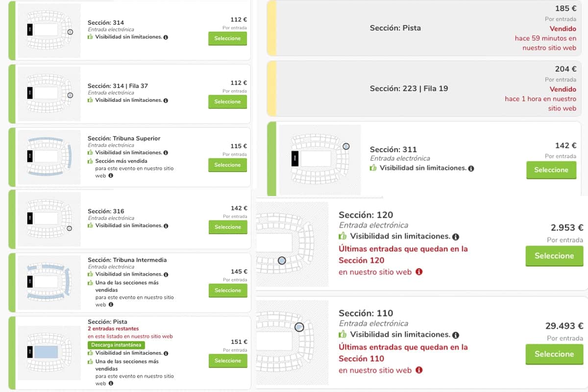This screenshot has height=392, width=588.
Task: Click the info icon next to Section 314 visibility
Action: pos(166,37)
